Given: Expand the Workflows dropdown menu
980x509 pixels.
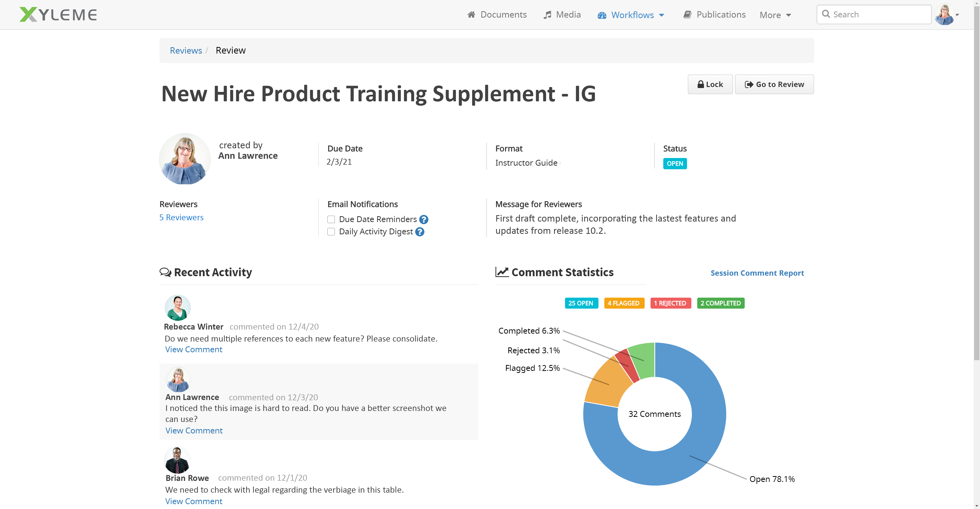Looking at the screenshot, I should point(632,15).
